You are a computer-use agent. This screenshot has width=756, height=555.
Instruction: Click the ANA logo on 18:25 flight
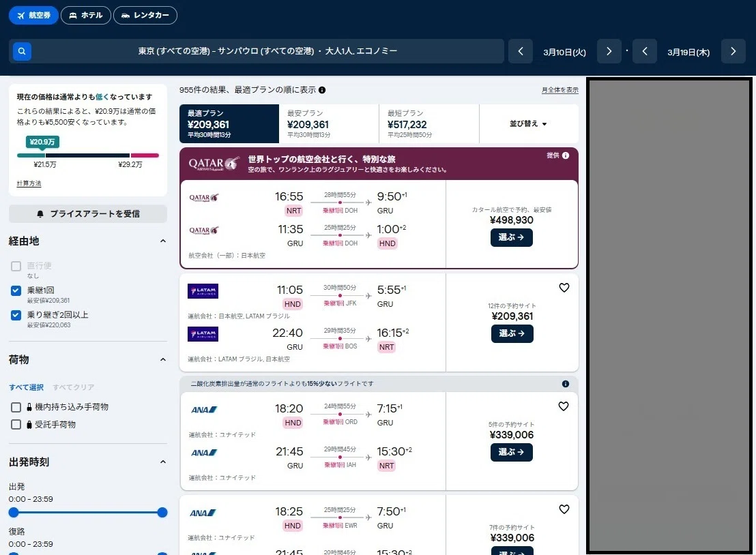click(x=203, y=513)
